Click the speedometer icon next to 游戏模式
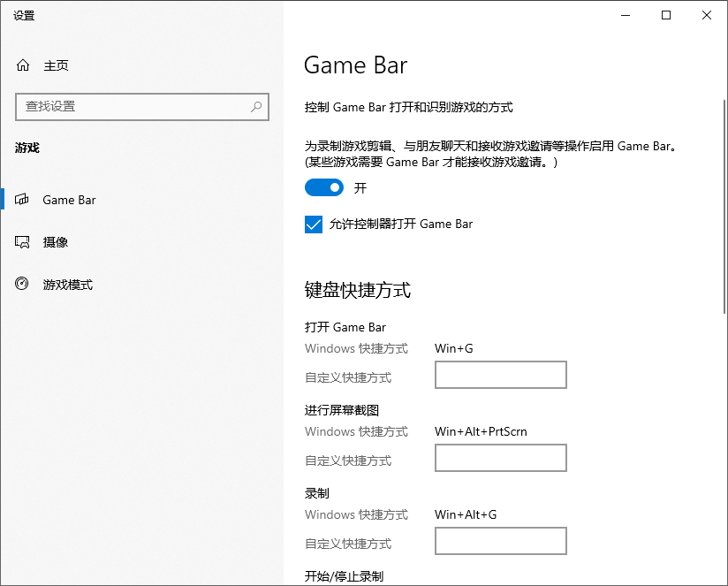728x586 pixels. 20,285
